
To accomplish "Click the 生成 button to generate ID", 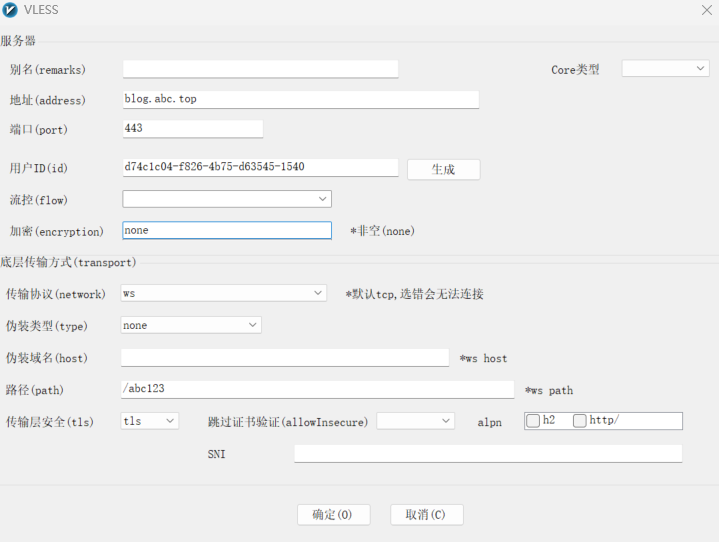I will (443, 169).
